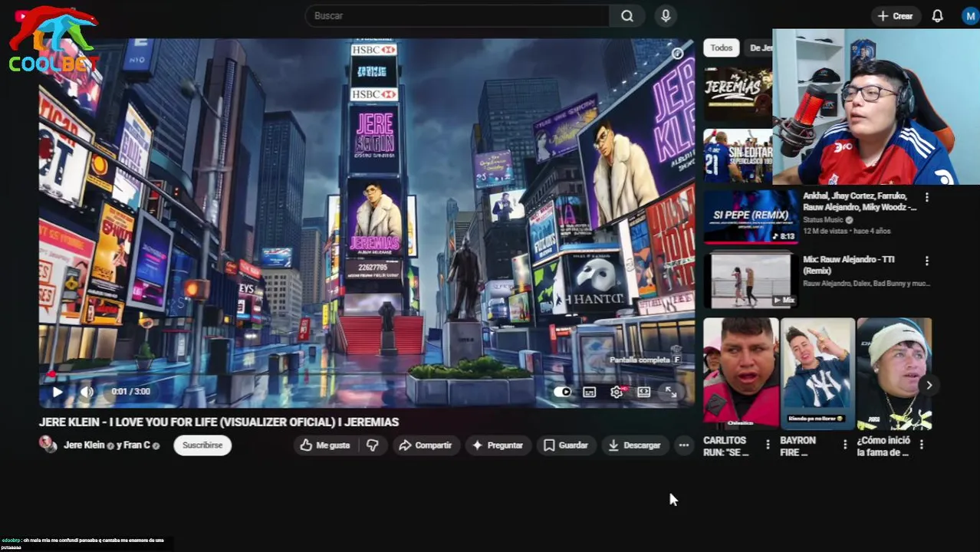Viewport: 980px width, 552px height.
Task: Open the account avatar menu
Action: 970,16
